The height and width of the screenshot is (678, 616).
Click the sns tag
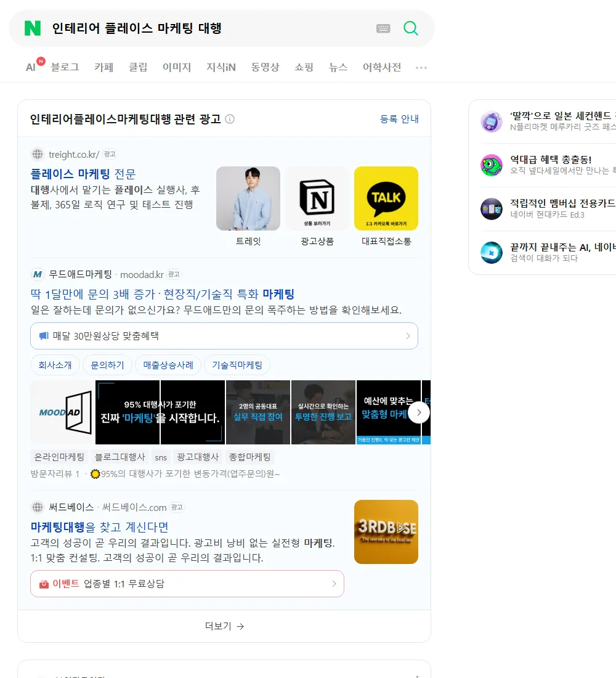point(161,457)
